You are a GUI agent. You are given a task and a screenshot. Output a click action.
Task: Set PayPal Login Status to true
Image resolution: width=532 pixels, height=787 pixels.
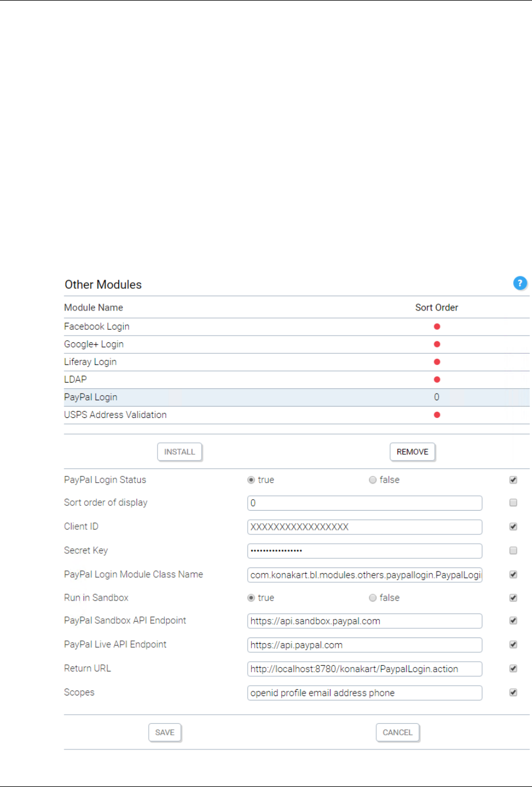(x=251, y=480)
